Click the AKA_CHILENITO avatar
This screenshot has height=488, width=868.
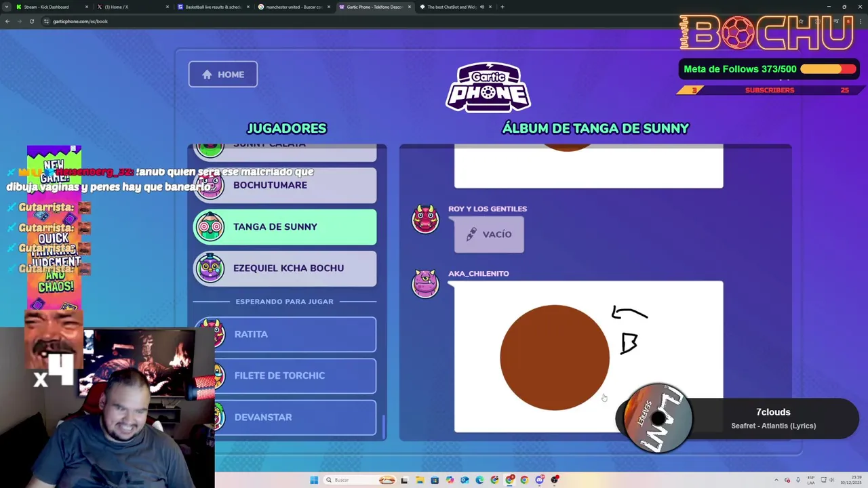(x=425, y=283)
